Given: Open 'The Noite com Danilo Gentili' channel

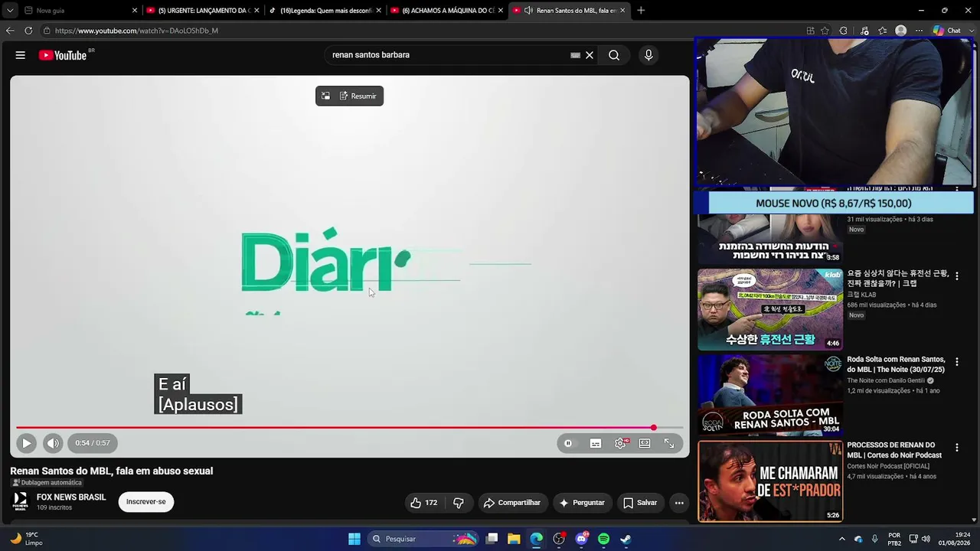Looking at the screenshot, I should click(x=886, y=380).
